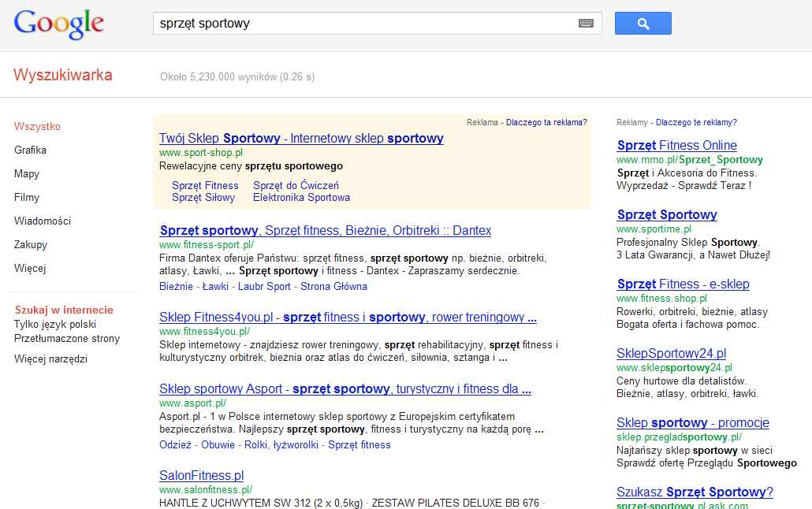The image size is (812, 509).
Task: Open the on-screen keyboard icon in search box
Action: (x=586, y=24)
